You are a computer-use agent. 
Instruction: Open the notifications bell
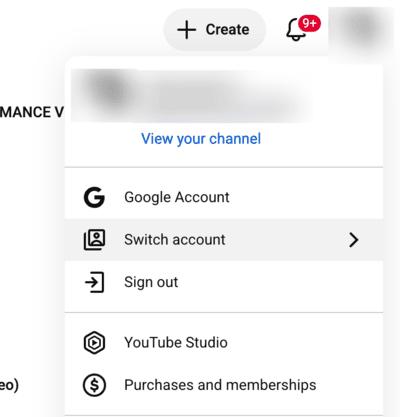[x=296, y=30]
